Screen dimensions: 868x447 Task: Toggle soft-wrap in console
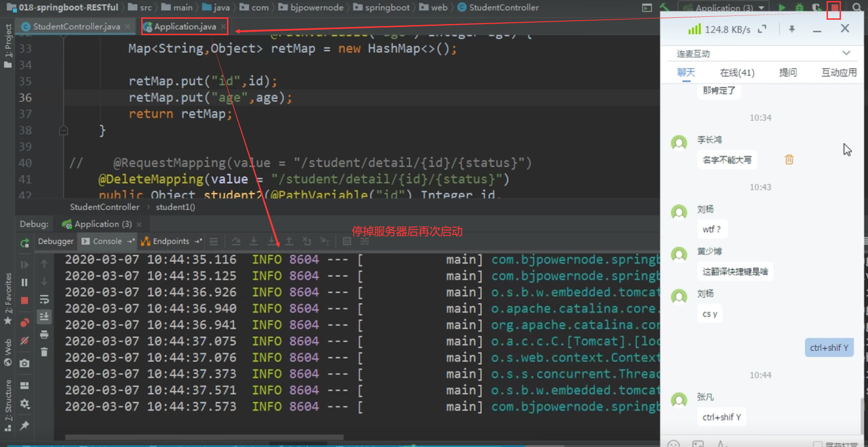pos(44,300)
